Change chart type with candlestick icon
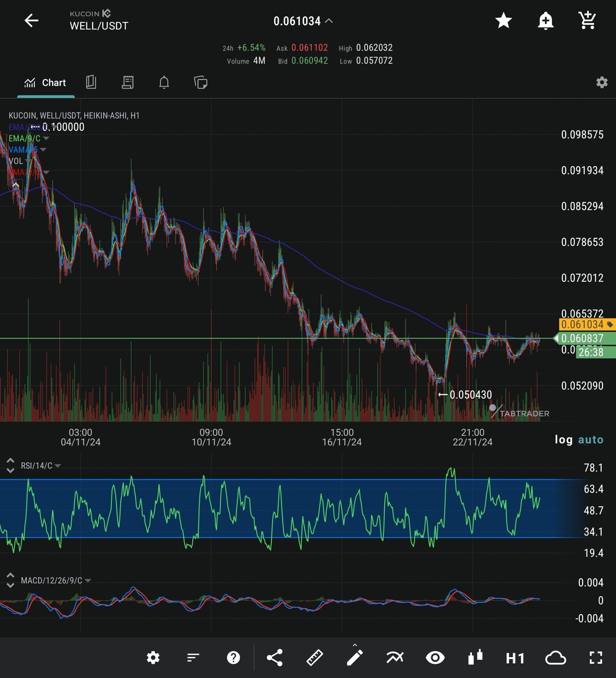This screenshot has width=616, height=678. point(475,658)
